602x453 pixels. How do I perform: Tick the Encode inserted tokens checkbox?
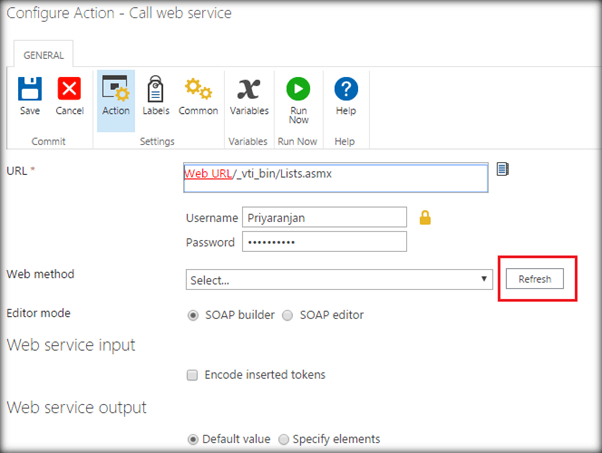click(192, 375)
